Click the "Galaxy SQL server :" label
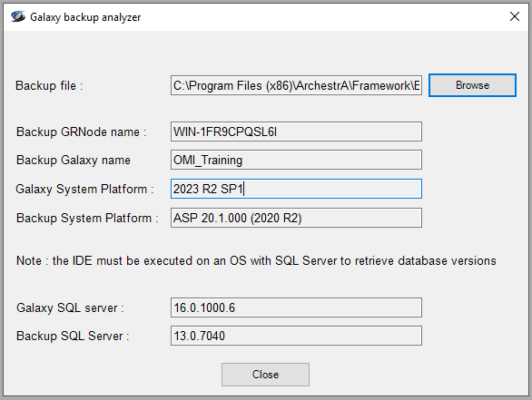Image resolution: width=532 pixels, height=400 pixels. (70, 307)
